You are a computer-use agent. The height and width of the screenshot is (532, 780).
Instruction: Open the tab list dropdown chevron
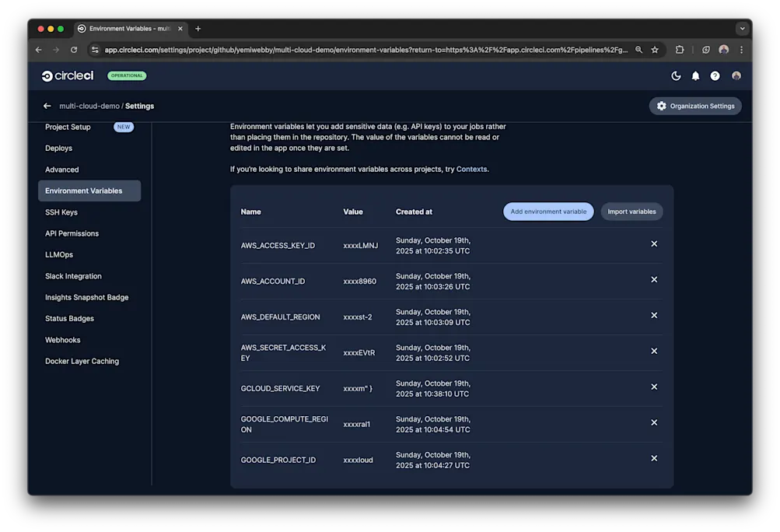742,29
